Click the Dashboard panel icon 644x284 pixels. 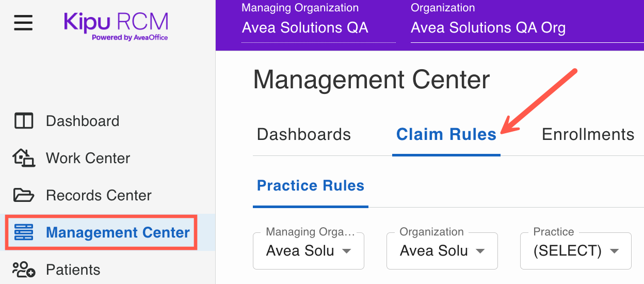point(24,121)
